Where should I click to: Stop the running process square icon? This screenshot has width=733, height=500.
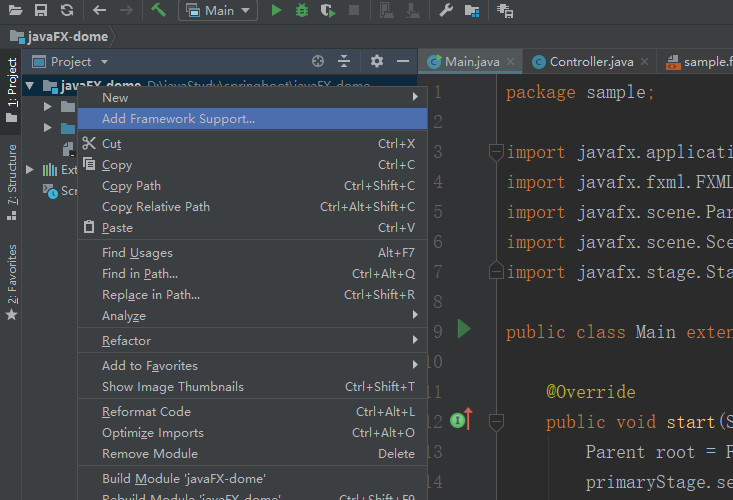[x=354, y=10]
